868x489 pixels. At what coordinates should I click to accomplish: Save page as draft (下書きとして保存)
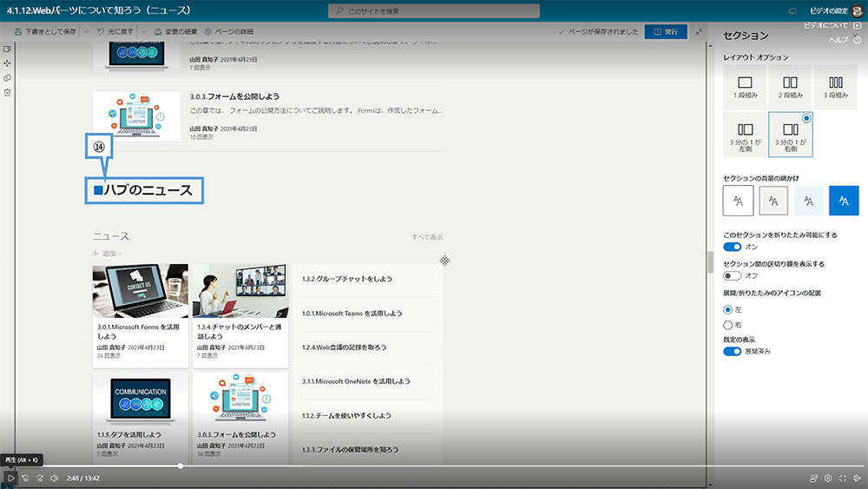(45, 31)
